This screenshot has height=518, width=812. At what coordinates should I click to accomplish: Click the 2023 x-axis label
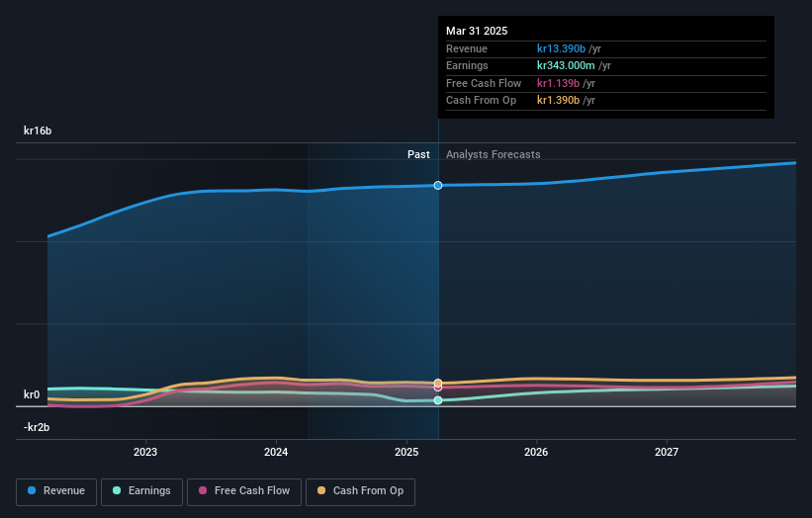point(145,452)
